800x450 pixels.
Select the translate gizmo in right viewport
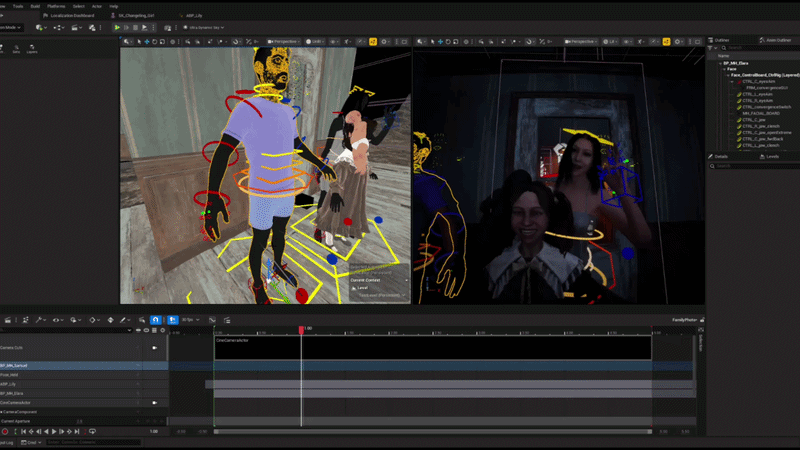[x=440, y=42]
